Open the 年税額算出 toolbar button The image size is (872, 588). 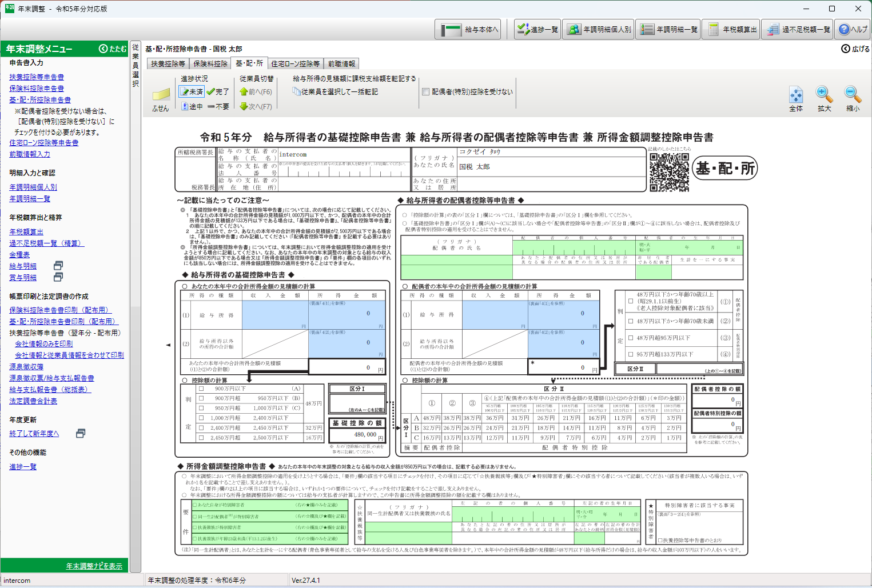coord(731,29)
